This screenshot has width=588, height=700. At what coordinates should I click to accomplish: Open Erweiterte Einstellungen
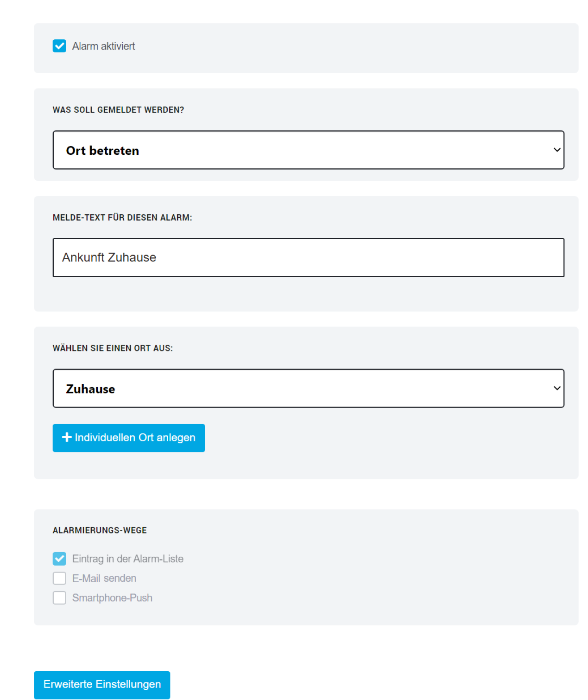(x=102, y=685)
